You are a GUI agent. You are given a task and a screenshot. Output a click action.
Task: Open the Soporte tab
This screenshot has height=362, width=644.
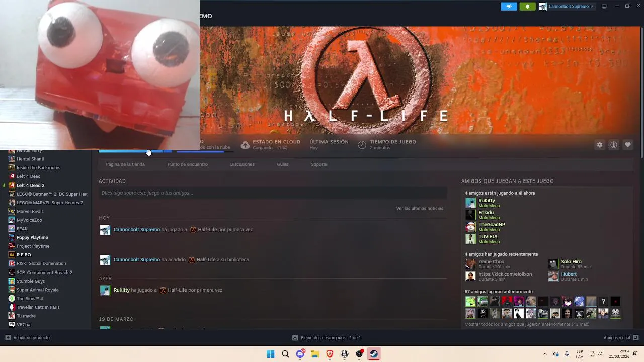tap(319, 164)
